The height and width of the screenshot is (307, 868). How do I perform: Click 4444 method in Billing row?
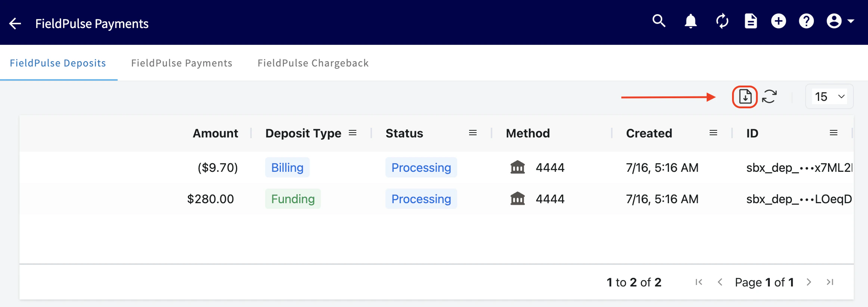pyautogui.click(x=550, y=168)
